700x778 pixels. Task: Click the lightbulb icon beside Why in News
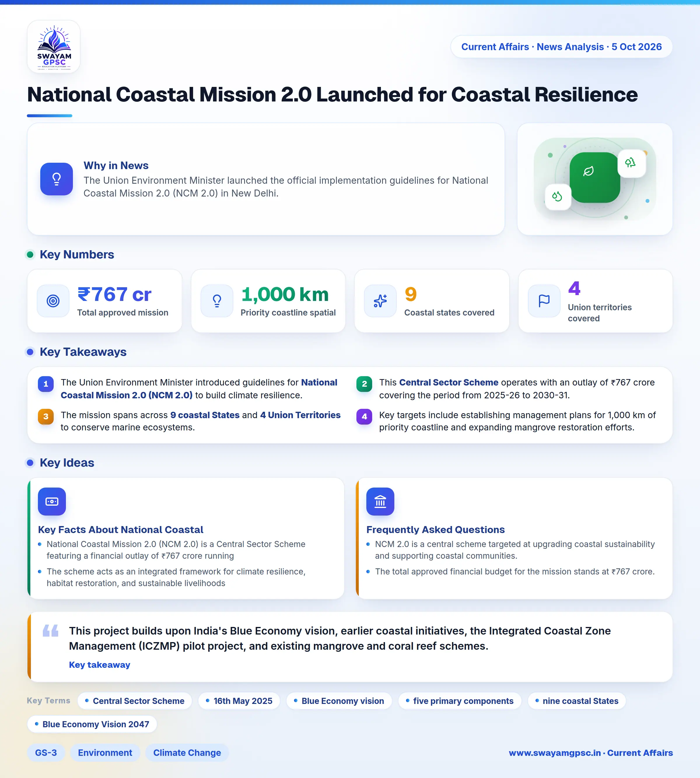click(x=57, y=179)
